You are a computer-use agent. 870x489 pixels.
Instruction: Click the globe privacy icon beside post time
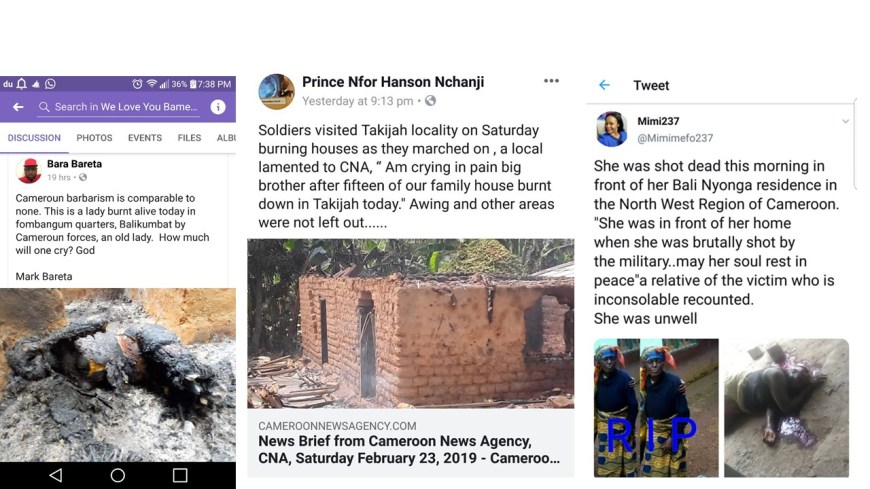click(x=431, y=101)
